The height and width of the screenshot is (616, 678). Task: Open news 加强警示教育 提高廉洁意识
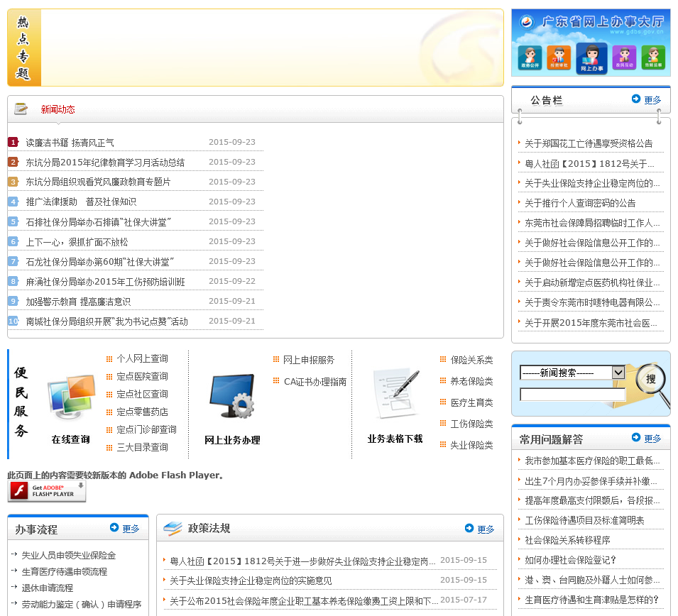78,302
